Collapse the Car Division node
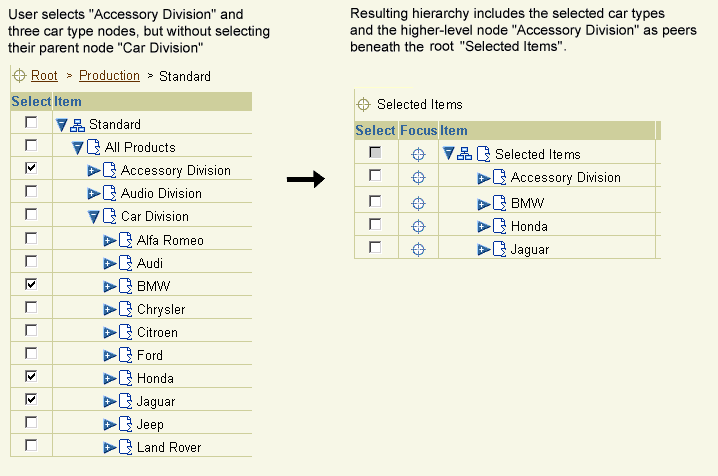The image size is (718, 476). (94, 217)
